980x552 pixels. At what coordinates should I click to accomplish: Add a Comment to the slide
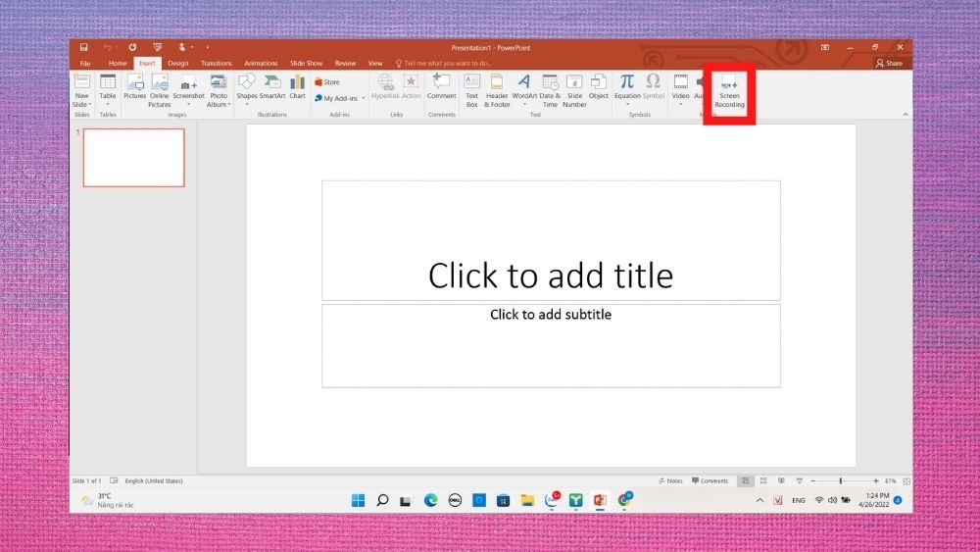point(441,87)
